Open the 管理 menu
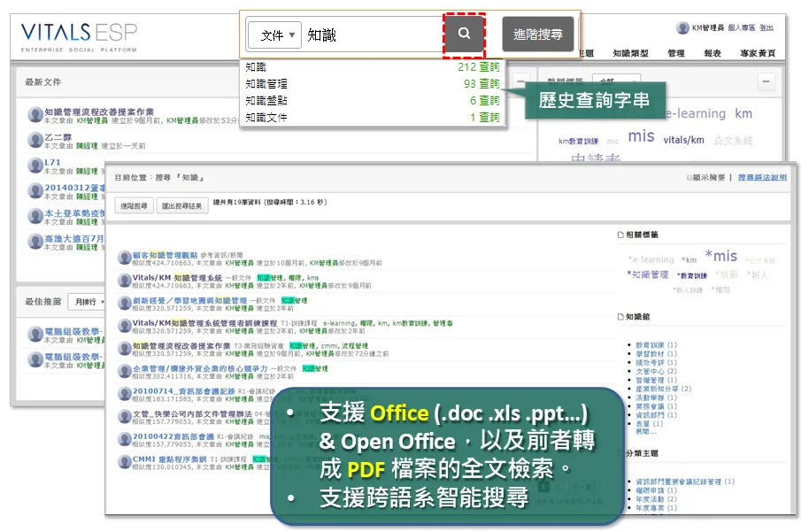The image size is (809, 532). (x=676, y=53)
